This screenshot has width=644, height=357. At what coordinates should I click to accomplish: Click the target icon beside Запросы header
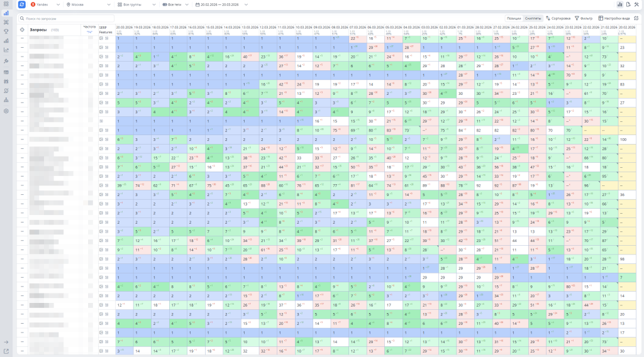click(22, 30)
